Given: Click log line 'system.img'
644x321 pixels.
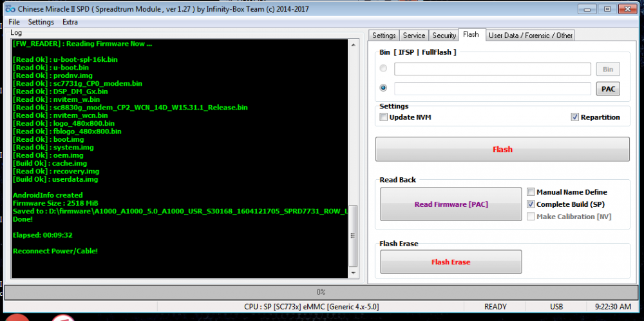Looking at the screenshot, I should [53, 147].
